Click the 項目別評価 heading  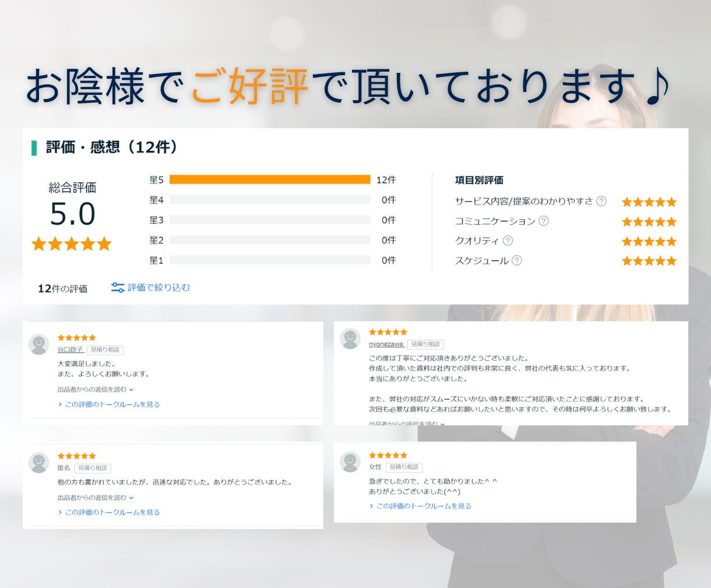479,180
